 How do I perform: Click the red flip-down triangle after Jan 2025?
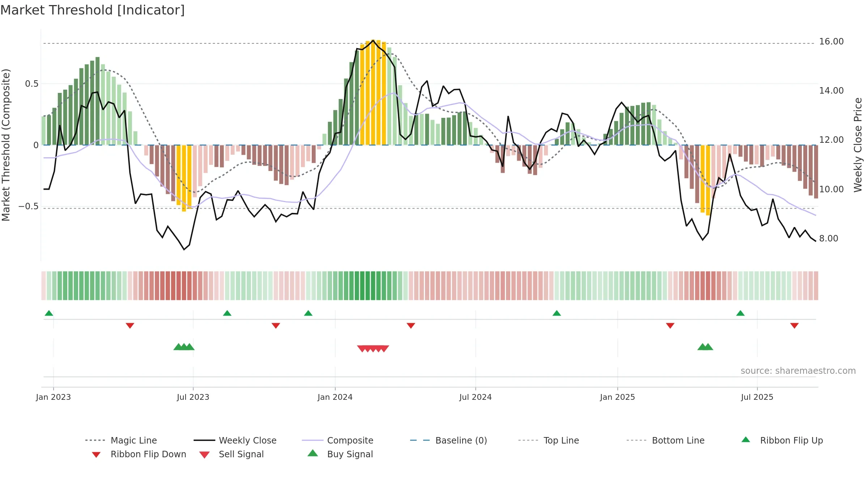(670, 326)
